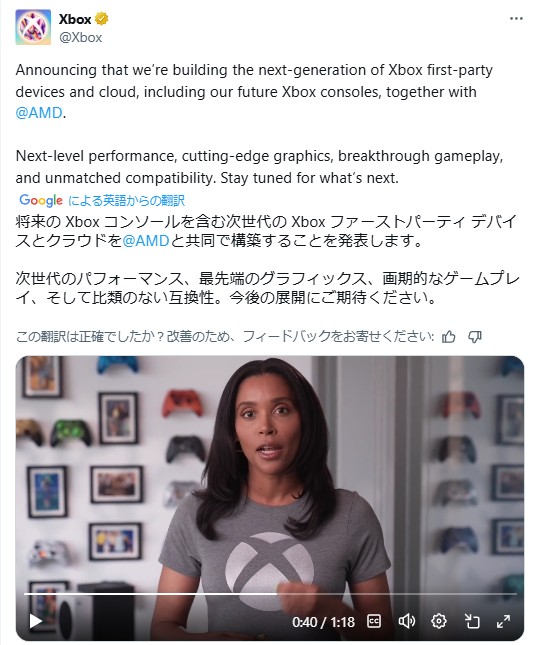Click the Xbox profile avatar

[33, 27]
